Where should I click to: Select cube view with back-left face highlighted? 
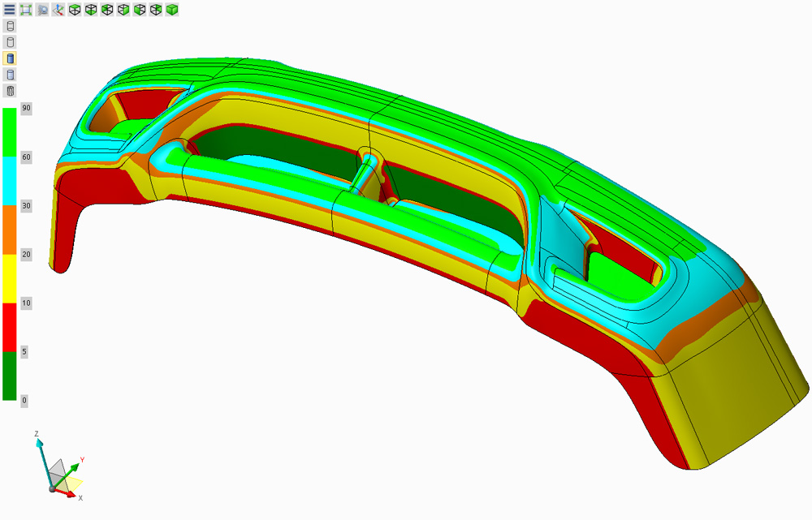point(107,9)
